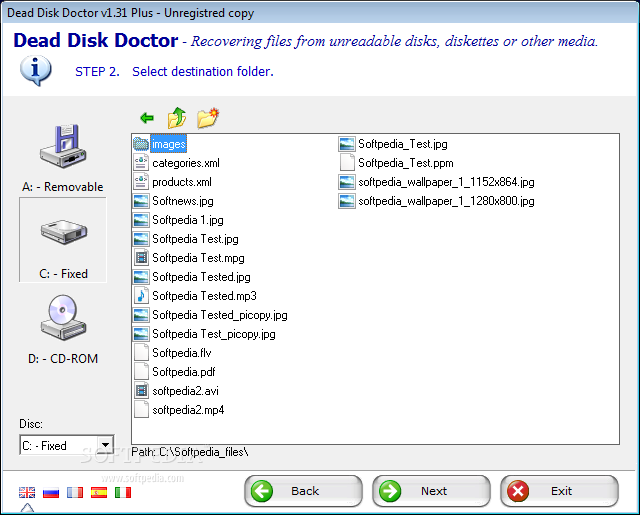The image size is (640, 515).
Task: Click the Softpedia.pdf file icon
Action: pos(141,372)
